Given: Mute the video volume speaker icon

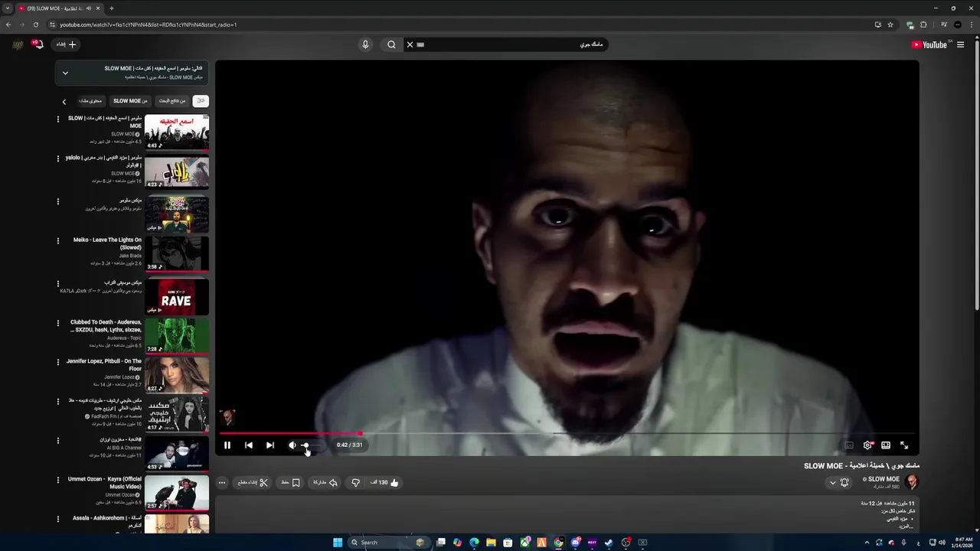Looking at the screenshot, I should (x=292, y=445).
